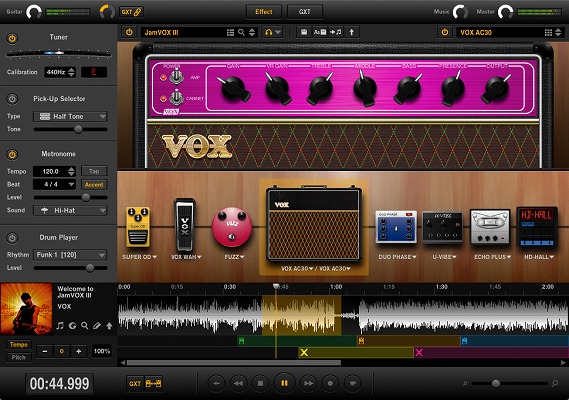Expand the Rhythm Funk 1 dropdown
The width and height of the screenshot is (569, 400).
click(x=70, y=255)
